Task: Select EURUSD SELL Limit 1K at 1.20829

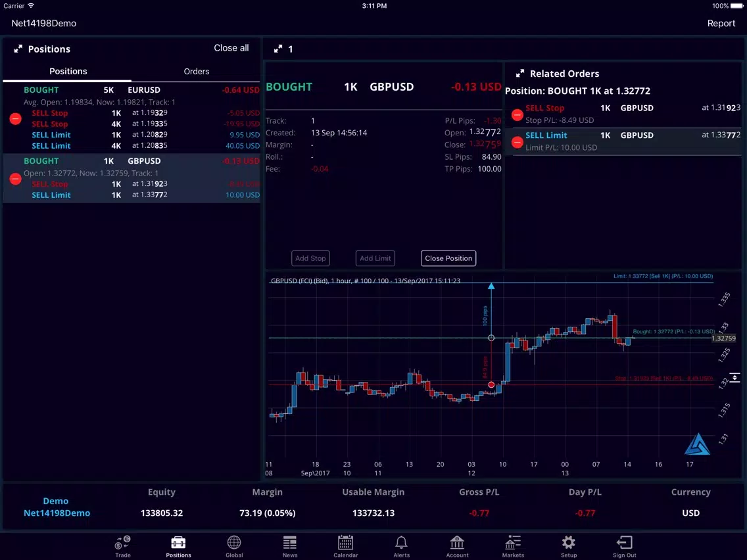Action: [x=146, y=135]
